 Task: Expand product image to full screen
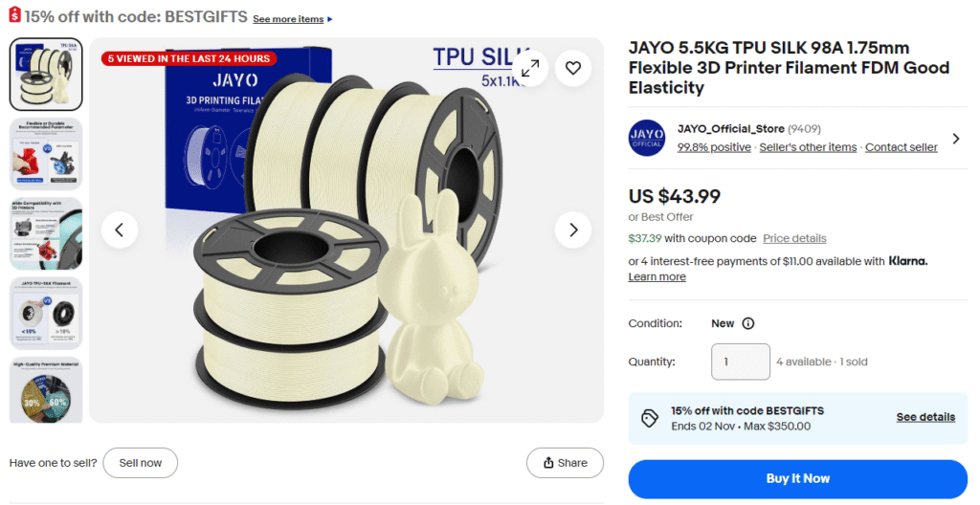530,68
